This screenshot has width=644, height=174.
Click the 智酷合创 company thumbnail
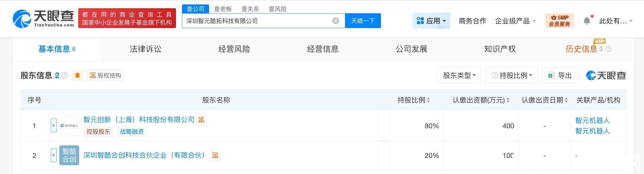(69, 155)
